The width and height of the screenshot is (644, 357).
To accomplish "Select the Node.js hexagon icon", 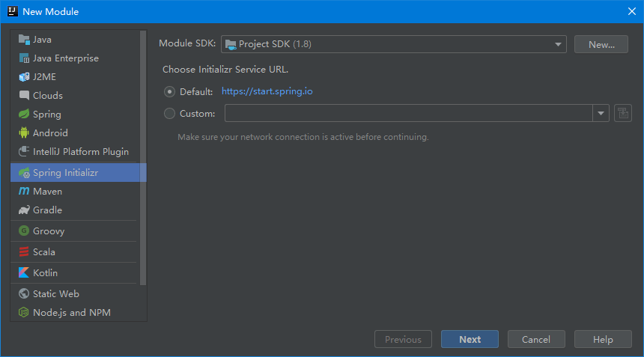I will [x=24, y=312].
